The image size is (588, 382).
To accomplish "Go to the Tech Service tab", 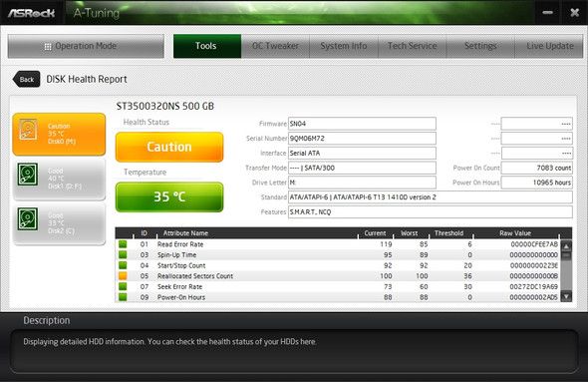I will (x=413, y=46).
